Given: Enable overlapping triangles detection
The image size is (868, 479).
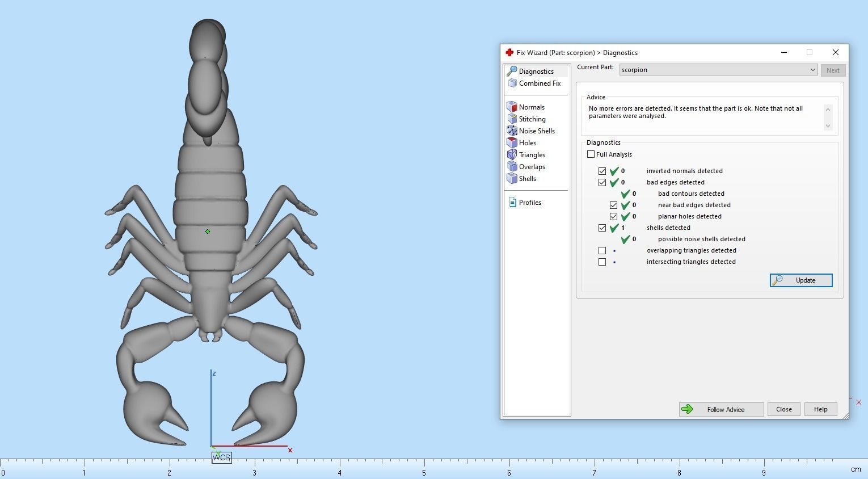Looking at the screenshot, I should pos(602,250).
